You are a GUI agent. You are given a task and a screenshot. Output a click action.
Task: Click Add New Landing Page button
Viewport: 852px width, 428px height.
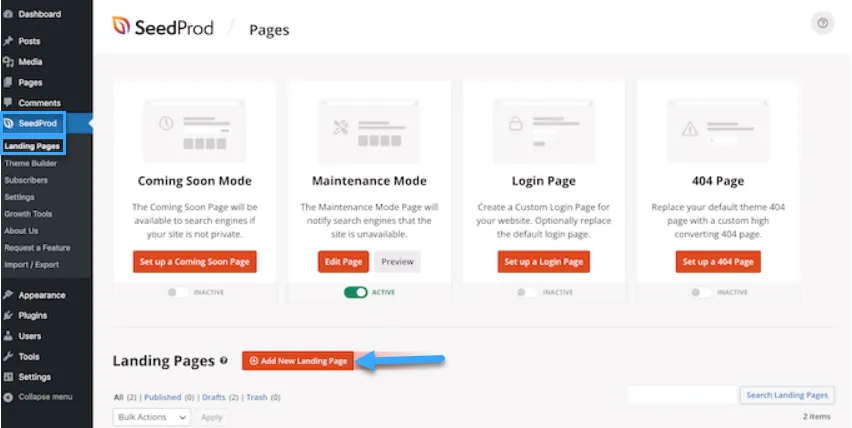click(x=298, y=361)
